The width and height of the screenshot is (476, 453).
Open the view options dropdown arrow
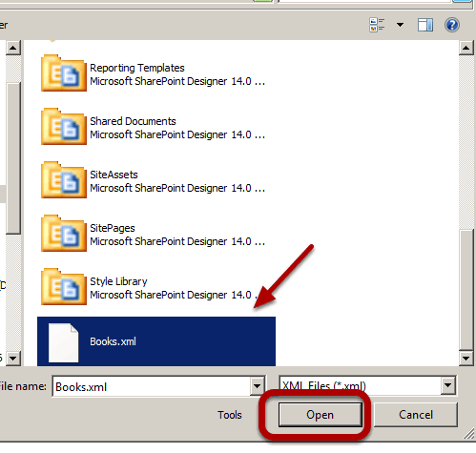click(400, 25)
